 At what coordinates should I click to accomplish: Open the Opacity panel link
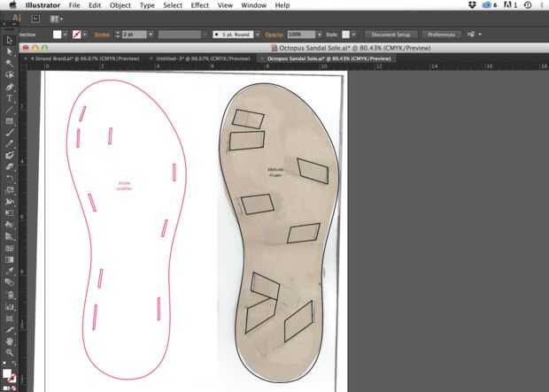click(274, 35)
